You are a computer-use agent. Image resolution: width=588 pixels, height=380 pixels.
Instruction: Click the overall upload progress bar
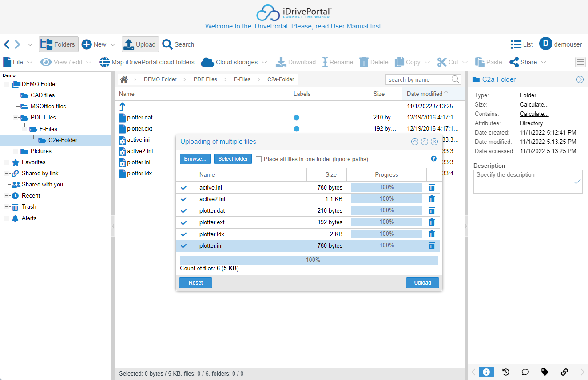coord(309,260)
